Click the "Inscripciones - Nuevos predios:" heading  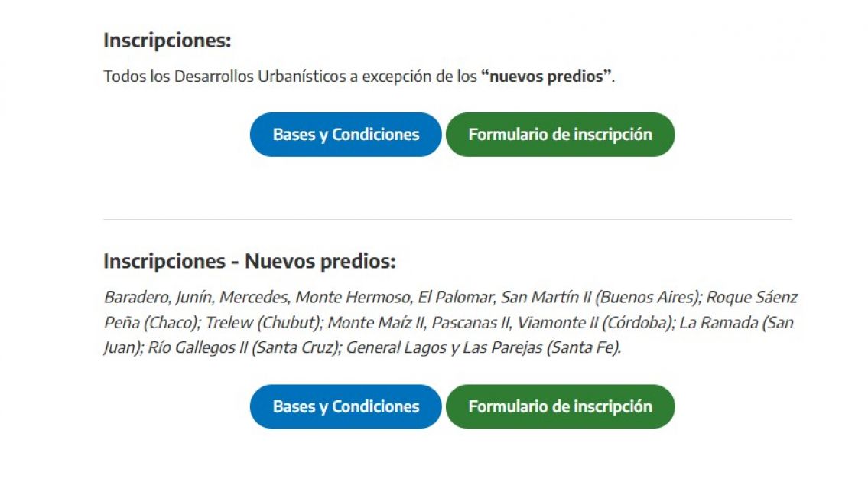(x=249, y=260)
